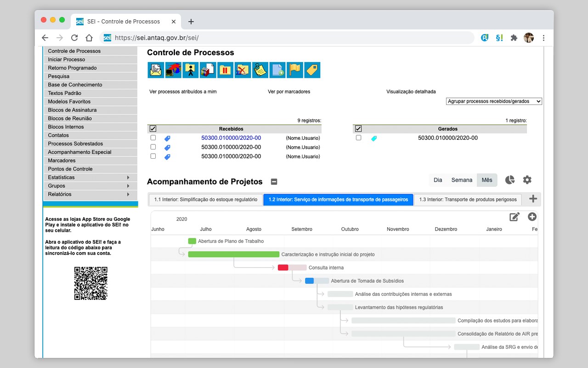This screenshot has height=368, width=588.
Task: Check the checkbox of the Gerados process
Action: [358, 138]
